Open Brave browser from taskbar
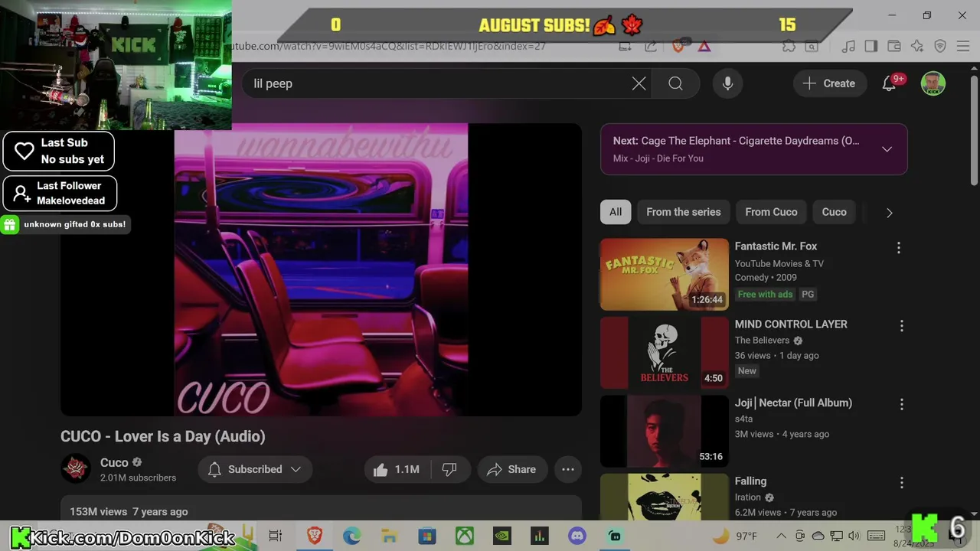Image resolution: width=980 pixels, height=551 pixels. pos(315,536)
